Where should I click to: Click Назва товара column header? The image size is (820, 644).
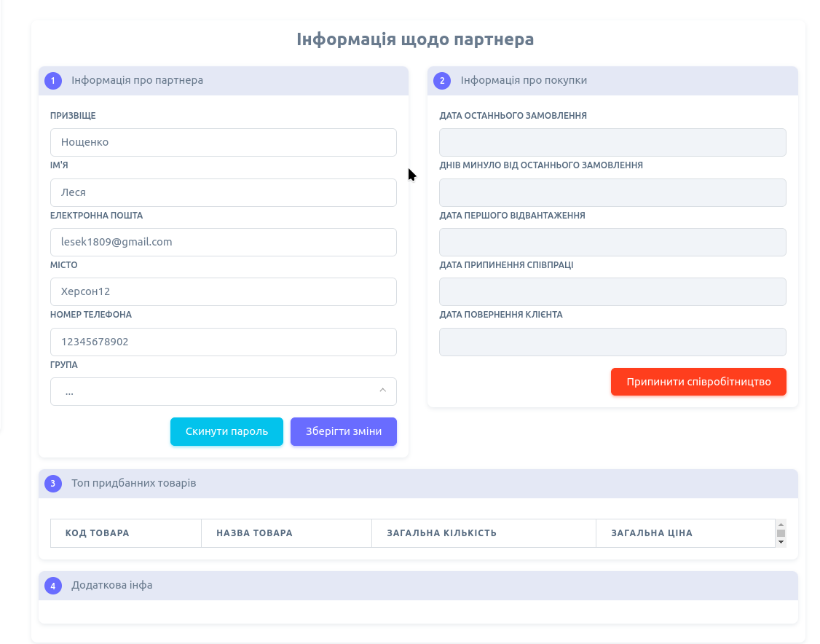coord(254,533)
